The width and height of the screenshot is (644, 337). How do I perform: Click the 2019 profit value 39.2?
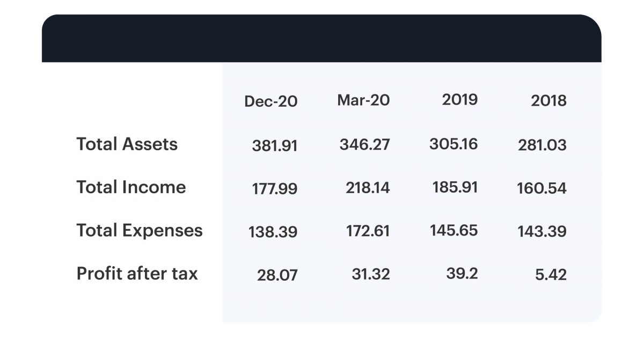point(462,273)
